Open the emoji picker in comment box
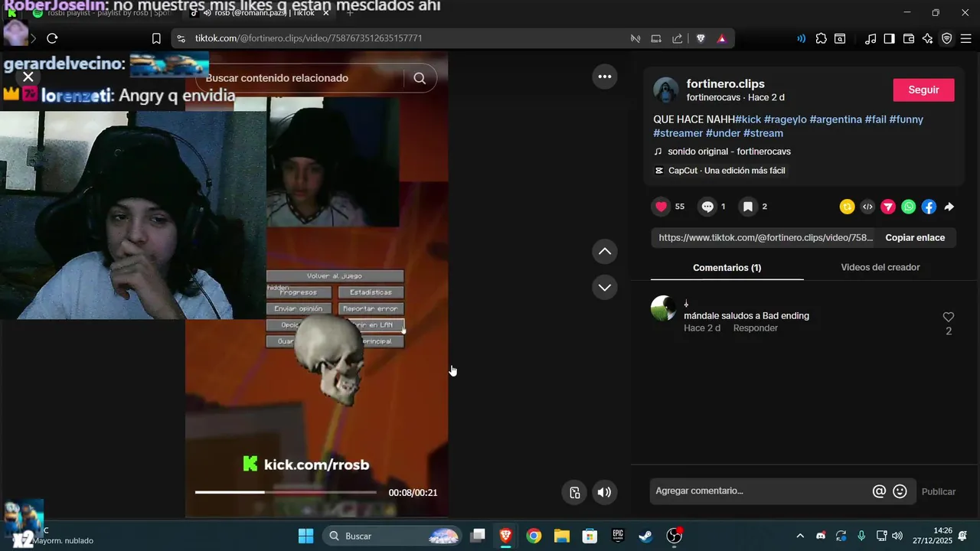 [900, 491]
